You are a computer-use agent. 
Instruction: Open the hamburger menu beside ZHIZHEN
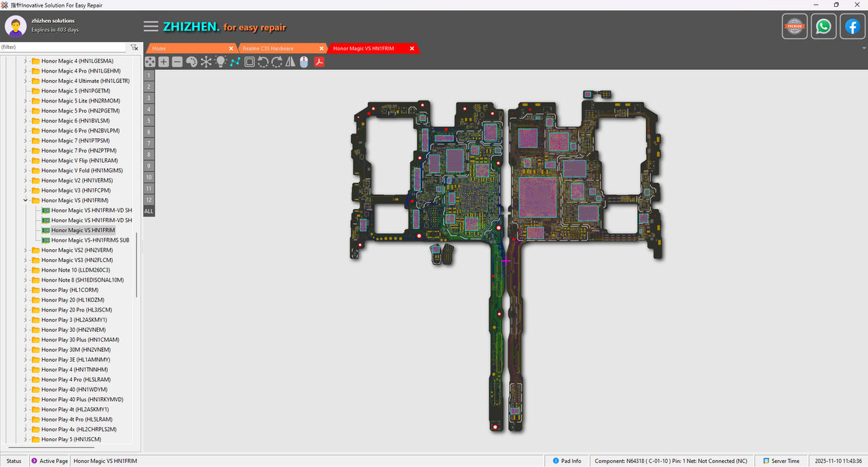(151, 26)
